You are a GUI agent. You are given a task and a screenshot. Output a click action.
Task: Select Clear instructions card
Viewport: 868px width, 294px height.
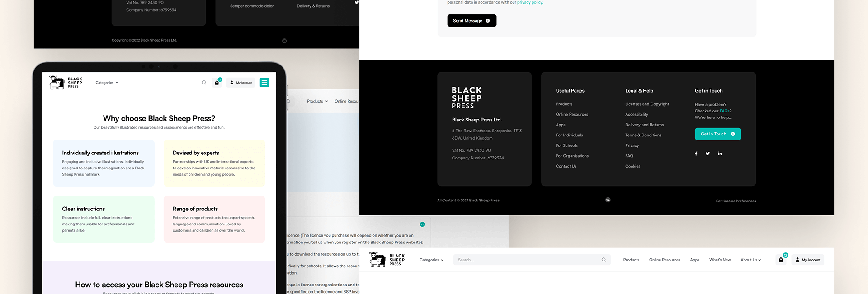point(104,219)
